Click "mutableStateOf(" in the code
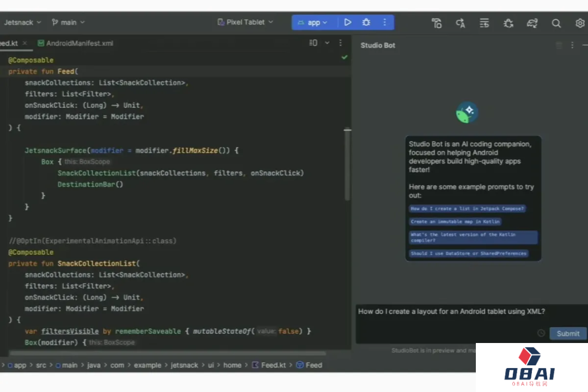 tap(224, 331)
